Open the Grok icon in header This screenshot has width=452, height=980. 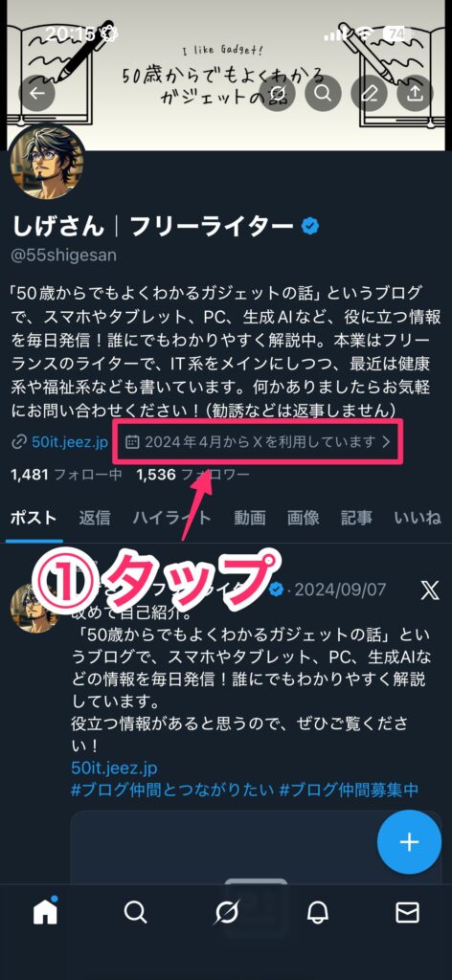[x=277, y=94]
